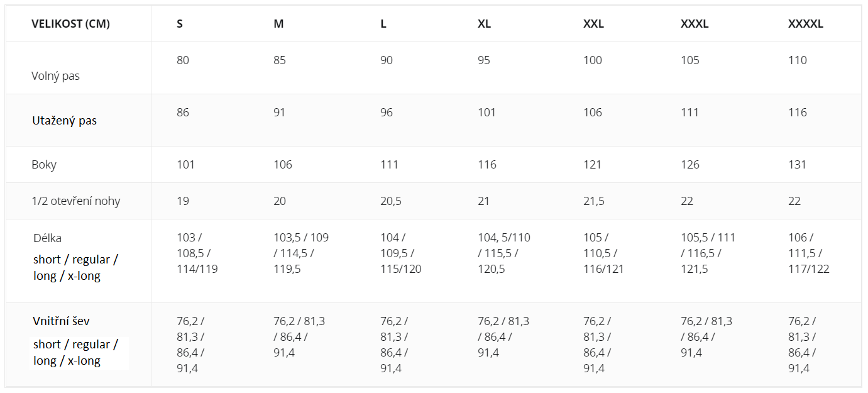Click the 1/2 otevření nohy label
The width and height of the screenshot is (868, 393).
[75, 201]
